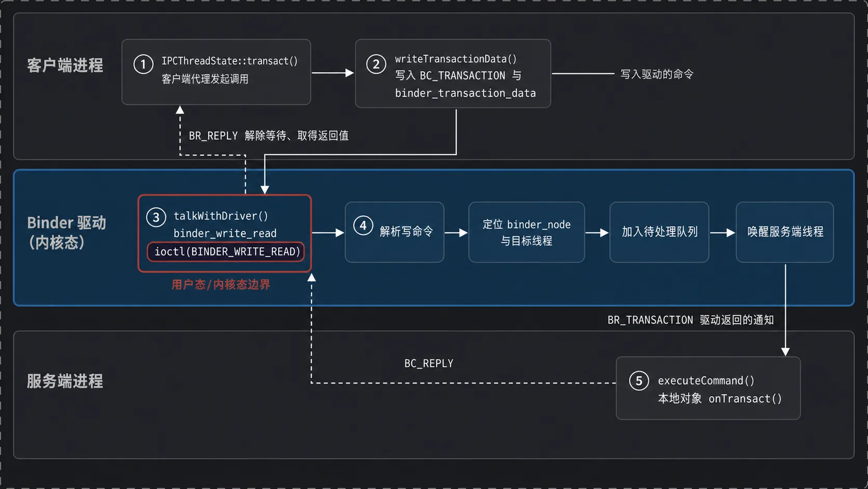Select the IPCThreadState::transact() text

click(x=229, y=61)
